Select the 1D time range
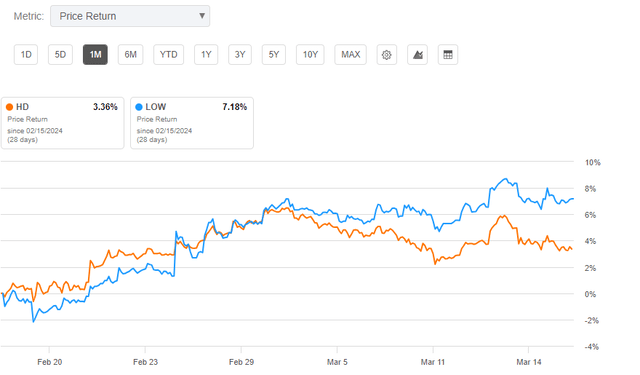 click(x=26, y=55)
